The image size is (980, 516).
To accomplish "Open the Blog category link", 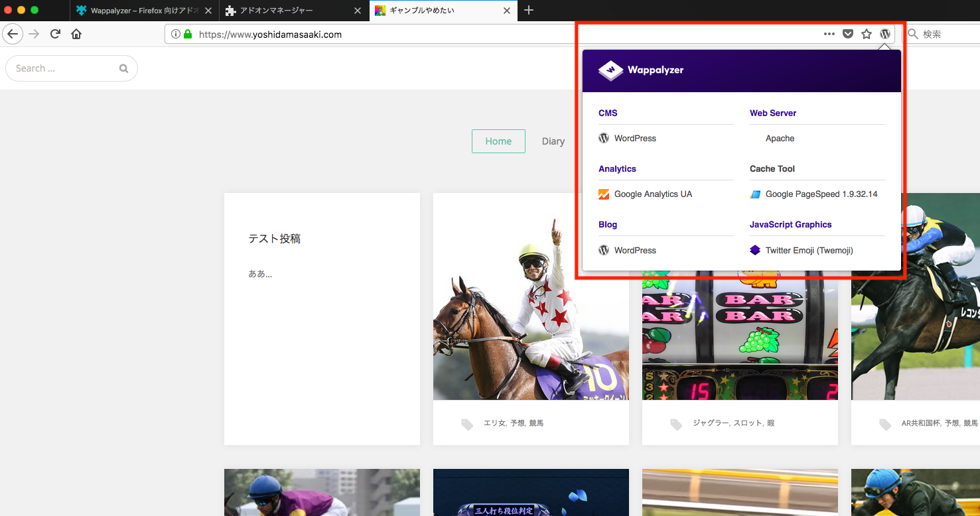I will click(x=608, y=224).
